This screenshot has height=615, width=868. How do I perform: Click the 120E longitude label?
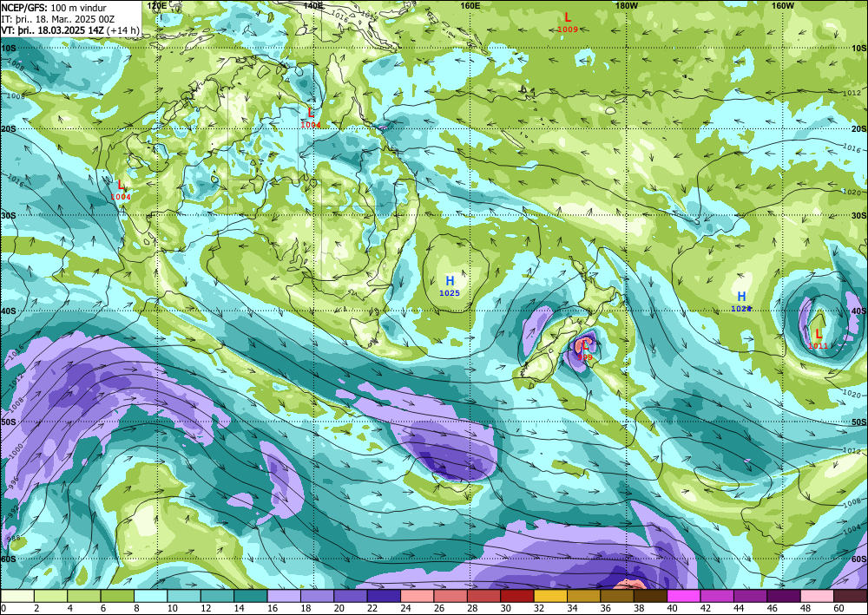tap(157, 5)
